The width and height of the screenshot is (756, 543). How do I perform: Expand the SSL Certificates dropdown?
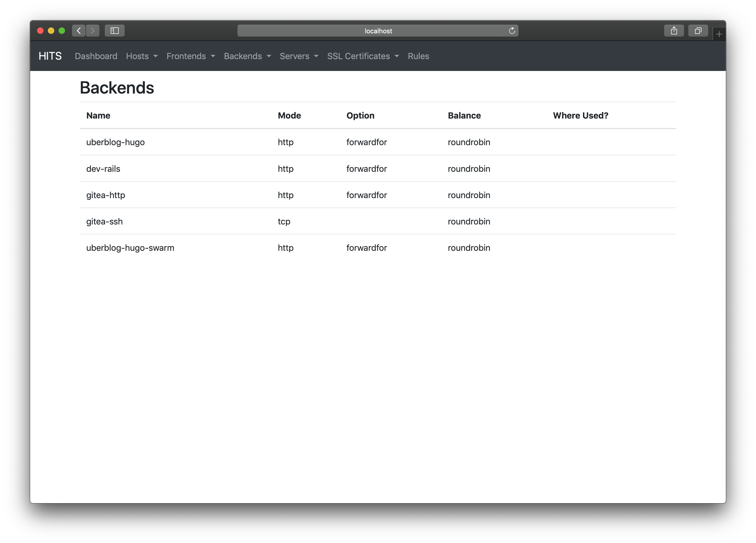tap(363, 56)
